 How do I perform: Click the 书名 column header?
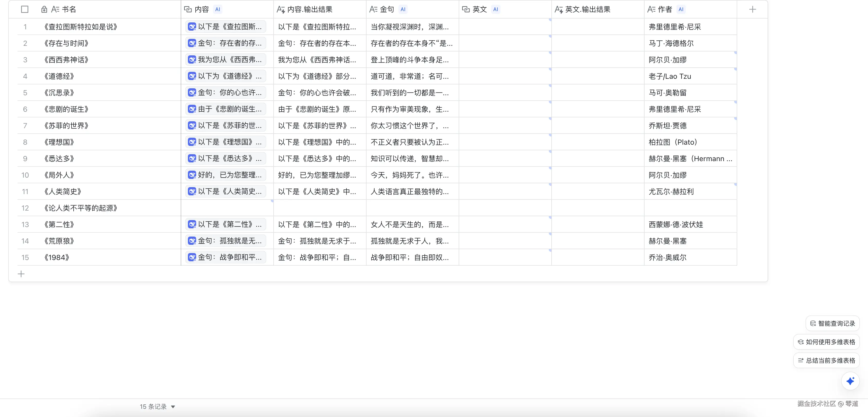(69, 10)
